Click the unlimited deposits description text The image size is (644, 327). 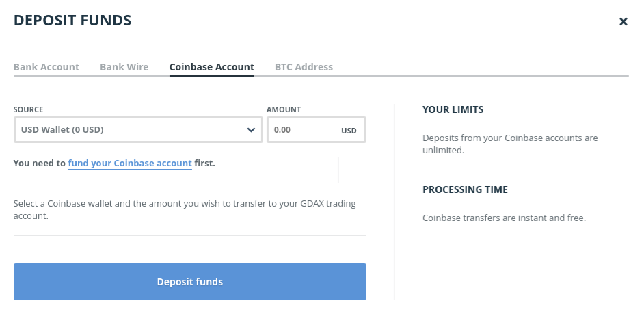pos(510,144)
